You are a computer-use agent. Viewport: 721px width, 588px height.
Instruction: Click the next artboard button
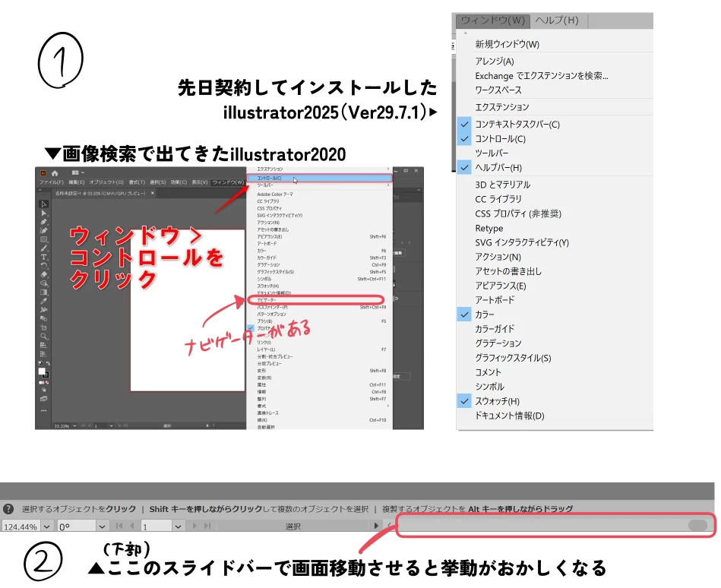194,526
